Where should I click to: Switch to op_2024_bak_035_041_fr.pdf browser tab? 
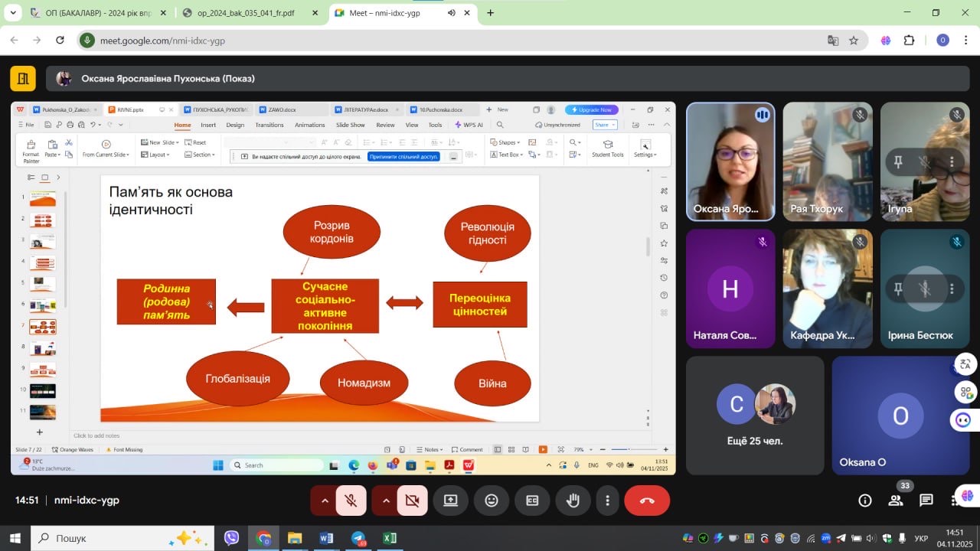(245, 13)
